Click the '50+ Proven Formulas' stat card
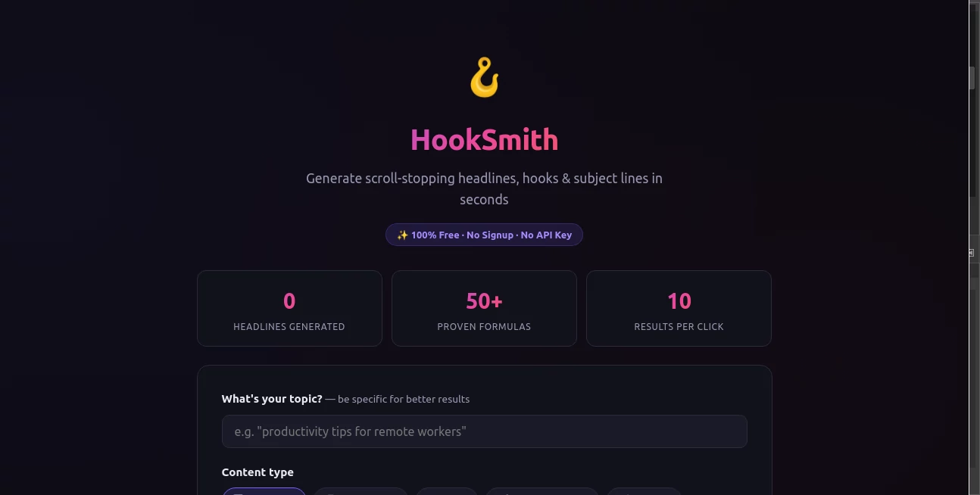The width and height of the screenshot is (980, 495). click(x=484, y=308)
